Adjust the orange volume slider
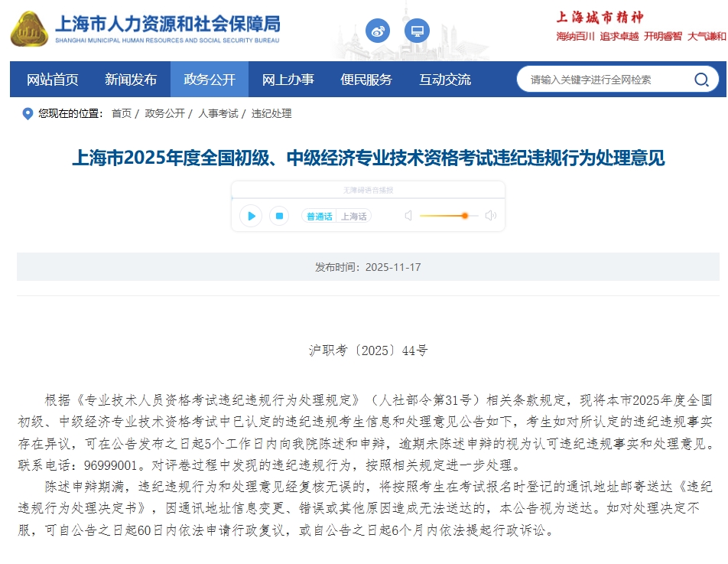 (x=464, y=216)
